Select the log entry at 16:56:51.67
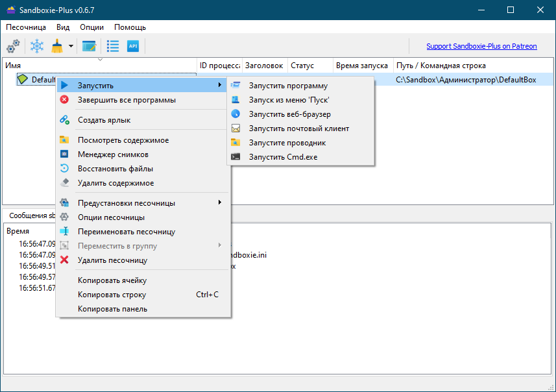 click(x=37, y=288)
